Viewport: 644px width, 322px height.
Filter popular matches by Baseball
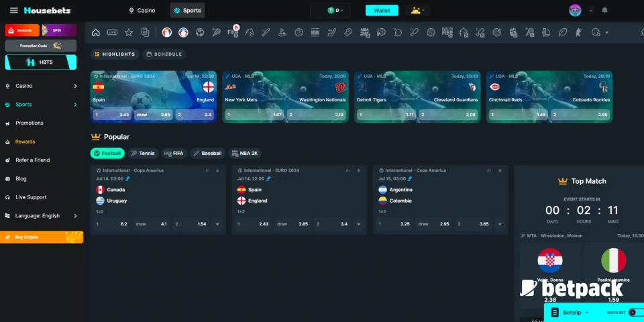tap(208, 153)
